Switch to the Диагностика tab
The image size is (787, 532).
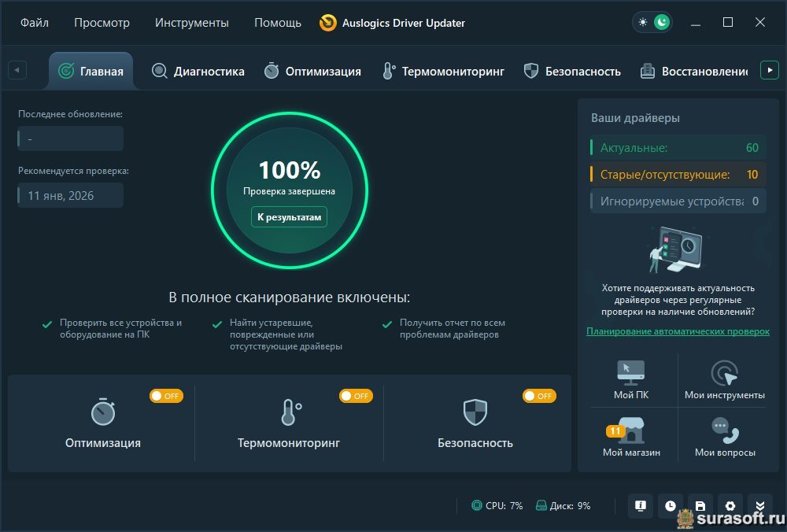pyautogui.click(x=198, y=71)
